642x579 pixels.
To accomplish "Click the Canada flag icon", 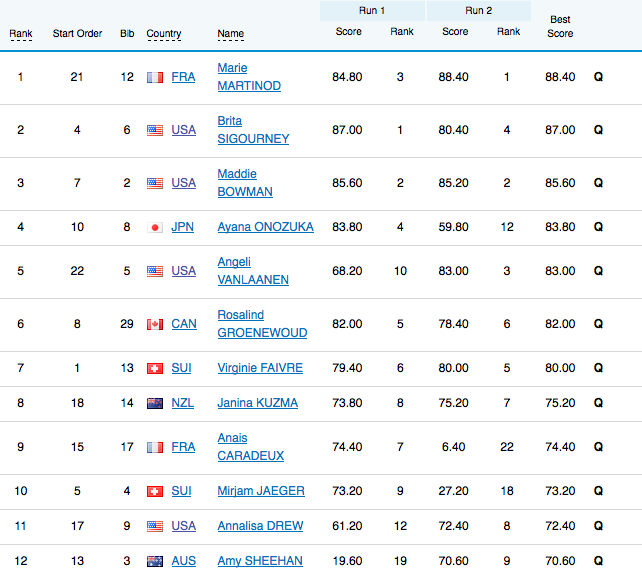I will (155, 324).
